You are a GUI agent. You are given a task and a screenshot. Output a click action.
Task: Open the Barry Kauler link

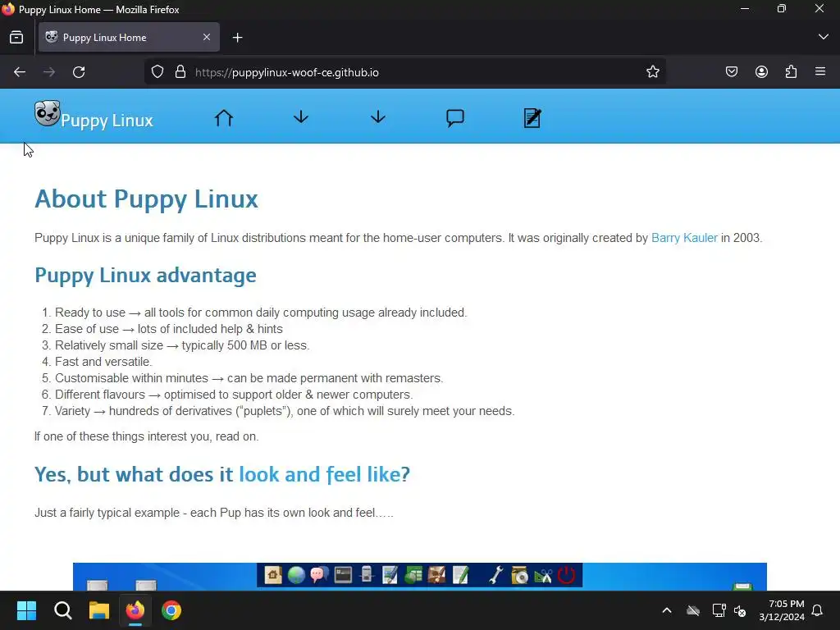click(x=684, y=238)
